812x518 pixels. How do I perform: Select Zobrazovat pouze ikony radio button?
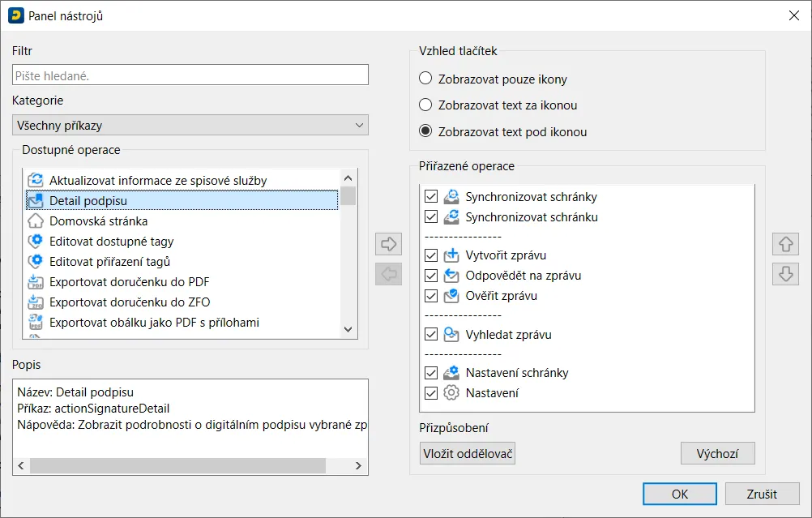point(425,78)
